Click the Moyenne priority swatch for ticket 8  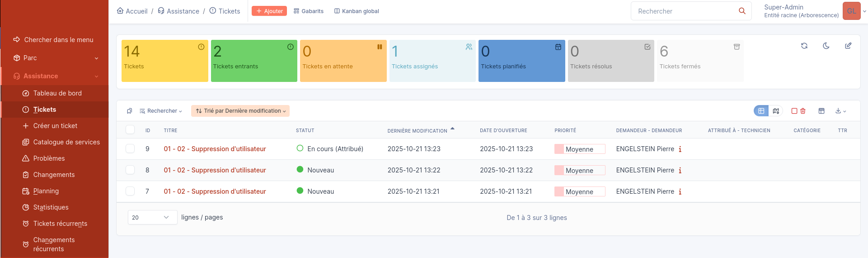click(x=559, y=170)
